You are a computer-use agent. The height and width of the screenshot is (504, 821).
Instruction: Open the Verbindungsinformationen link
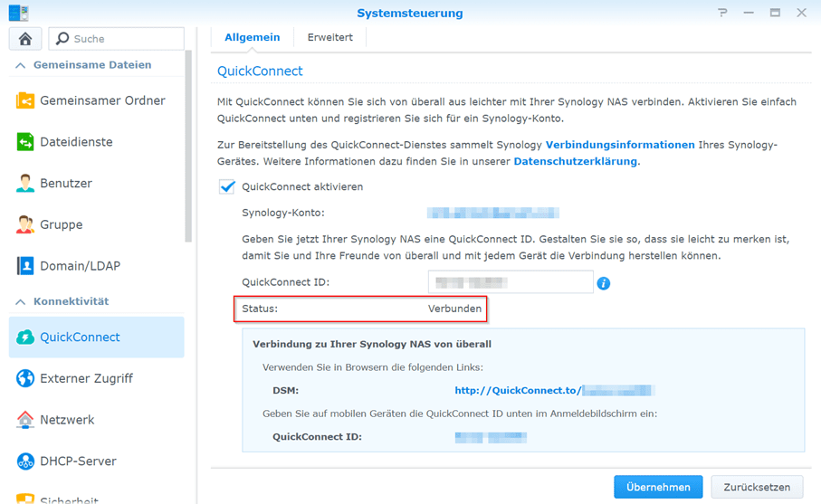click(x=620, y=145)
